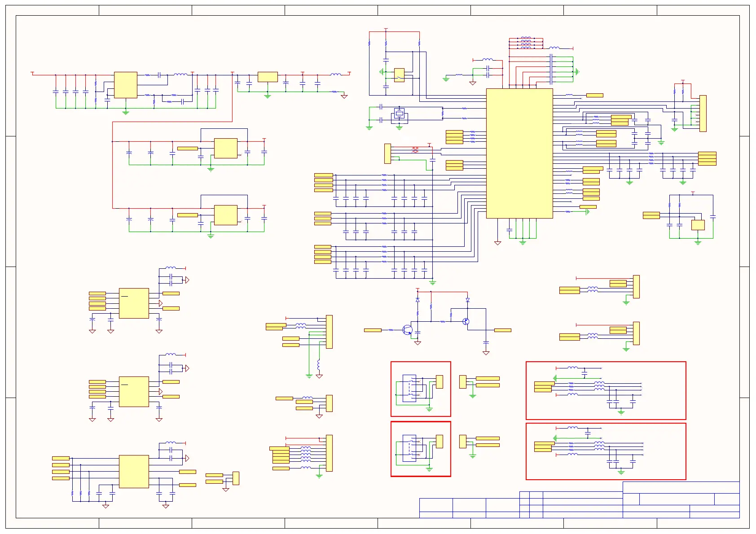Select the upper-left red-outlined relay circuit box

pos(421,389)
